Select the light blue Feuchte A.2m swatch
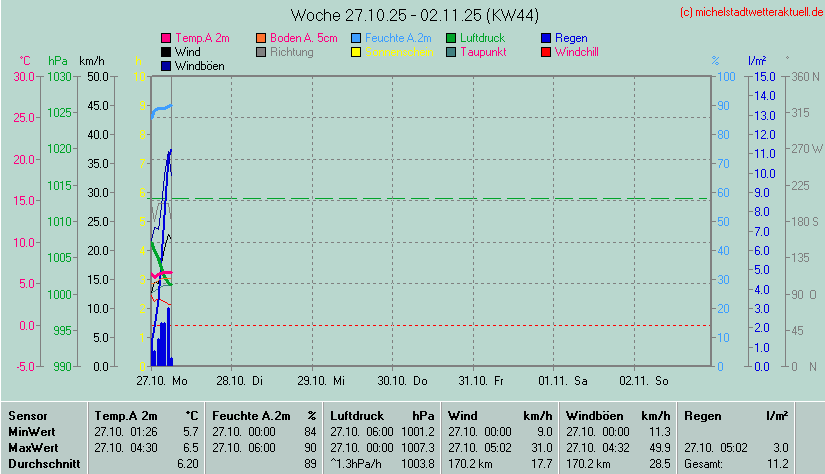 point(357,38)
